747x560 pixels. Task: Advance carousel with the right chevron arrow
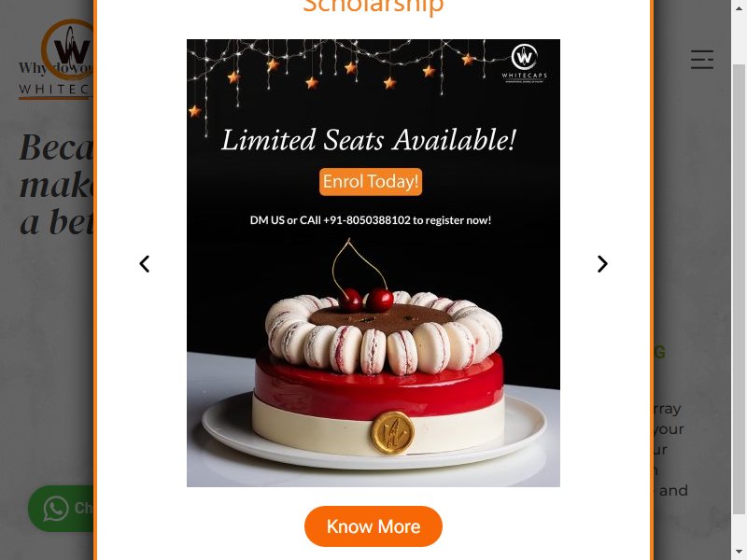tap(602, 264)
